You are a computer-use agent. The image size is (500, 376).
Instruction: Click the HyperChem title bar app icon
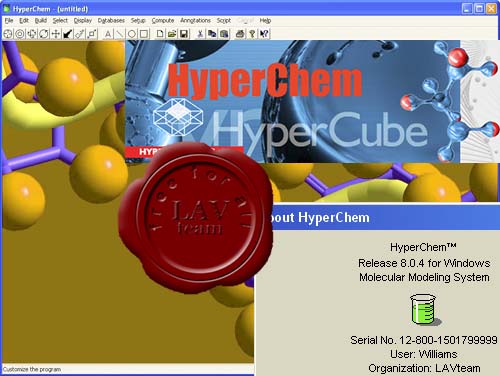point(7,9)
